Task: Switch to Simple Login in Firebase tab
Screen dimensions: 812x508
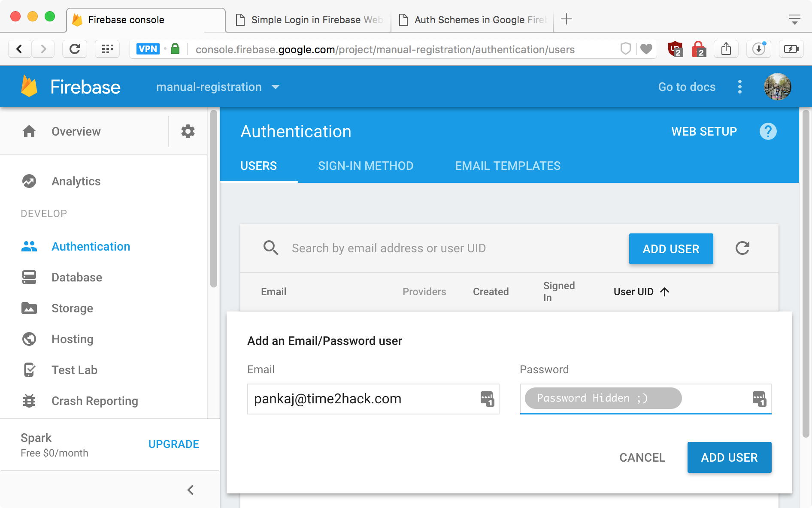Action: (x=309, y=20)
